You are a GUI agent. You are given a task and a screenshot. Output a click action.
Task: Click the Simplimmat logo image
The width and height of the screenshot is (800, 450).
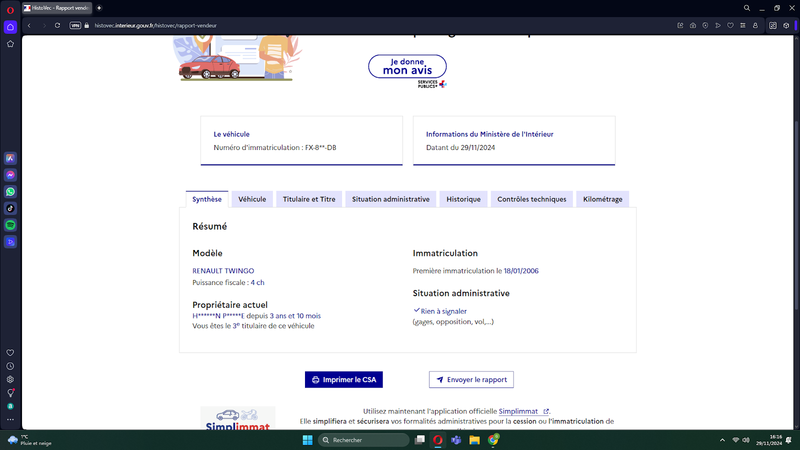[238, 418]
